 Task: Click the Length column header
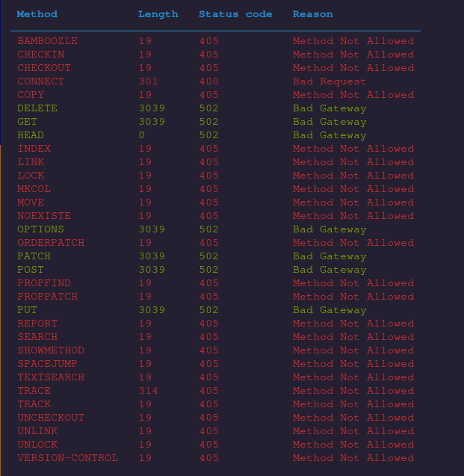coord(158,14)
